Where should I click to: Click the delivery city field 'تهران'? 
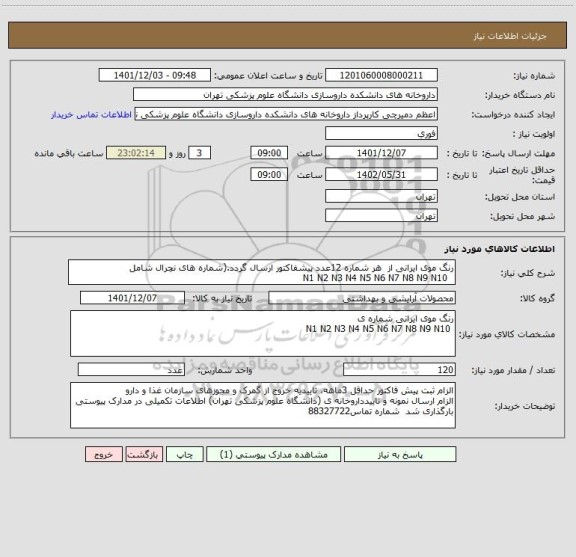381,216
